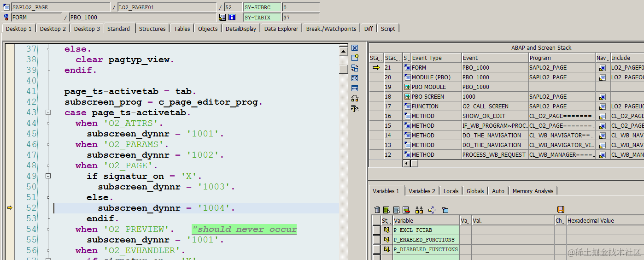Click breakpoint column at line 52 arrow
This screenshot has height=260, width=644.
pos(10,208)
